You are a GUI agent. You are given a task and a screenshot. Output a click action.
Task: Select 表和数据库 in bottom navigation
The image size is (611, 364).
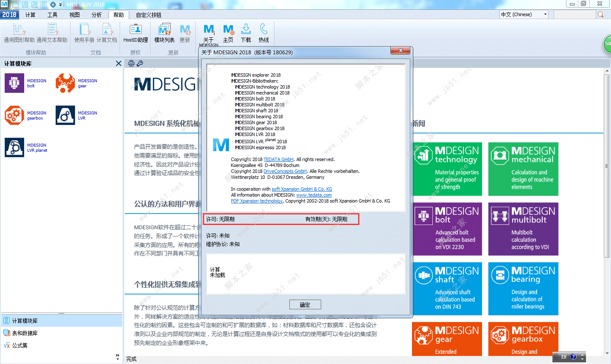pos(62,333)
